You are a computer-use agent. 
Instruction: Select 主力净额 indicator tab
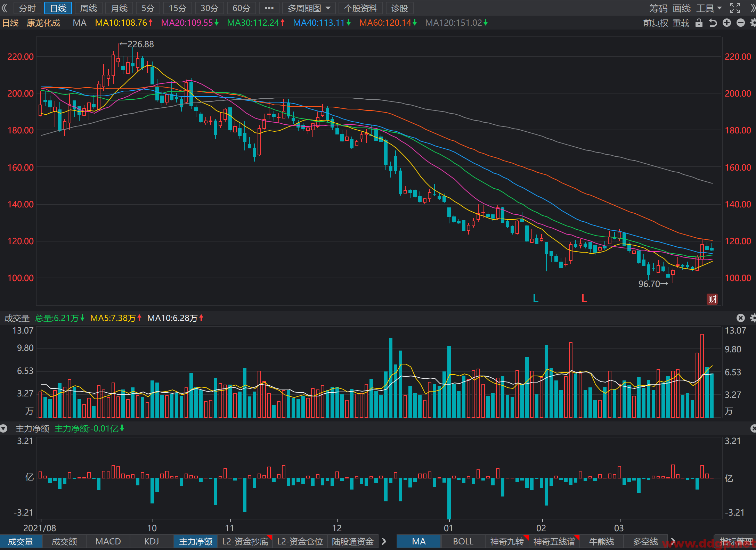[x=196, y=541]
